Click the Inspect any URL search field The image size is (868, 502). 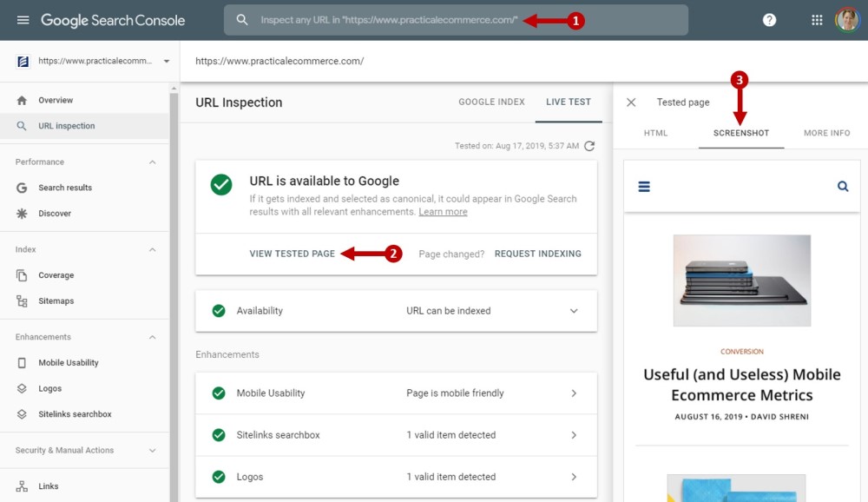pyautogui.click(x=457, y=20)
